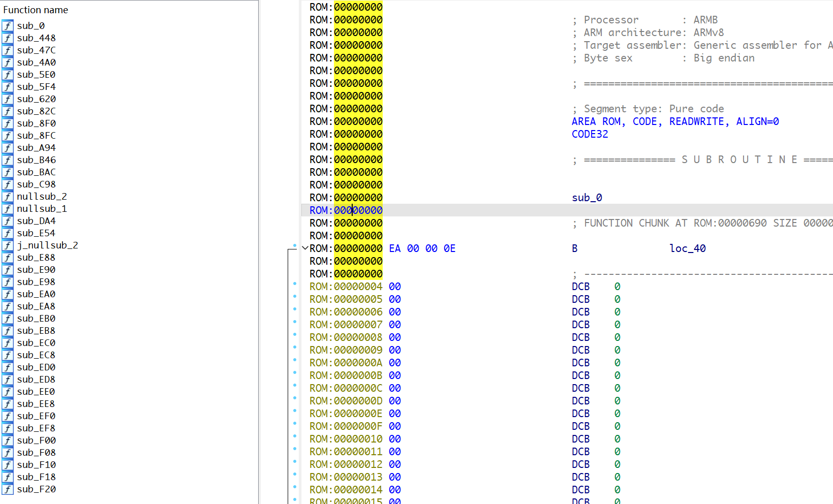Click the function icon beside sub_B46
Viewport: 833px width, 504px height.
click(8, 160)
